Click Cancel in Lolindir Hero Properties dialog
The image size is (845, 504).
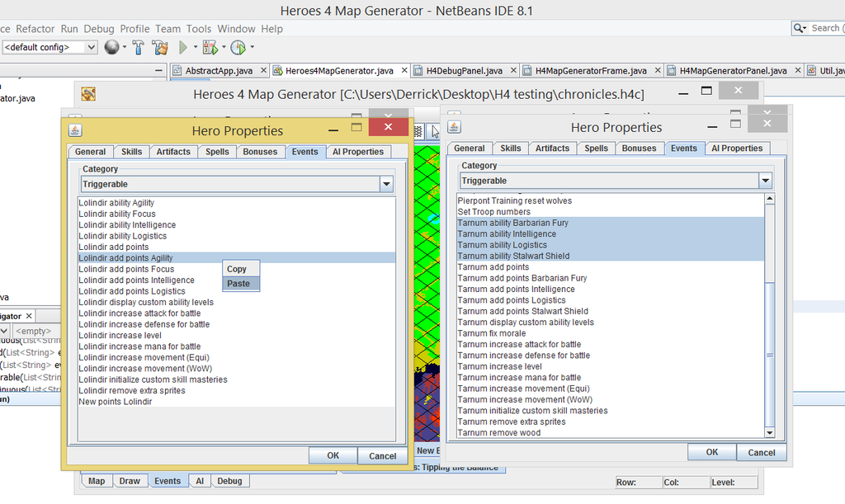tap(383, 456)
